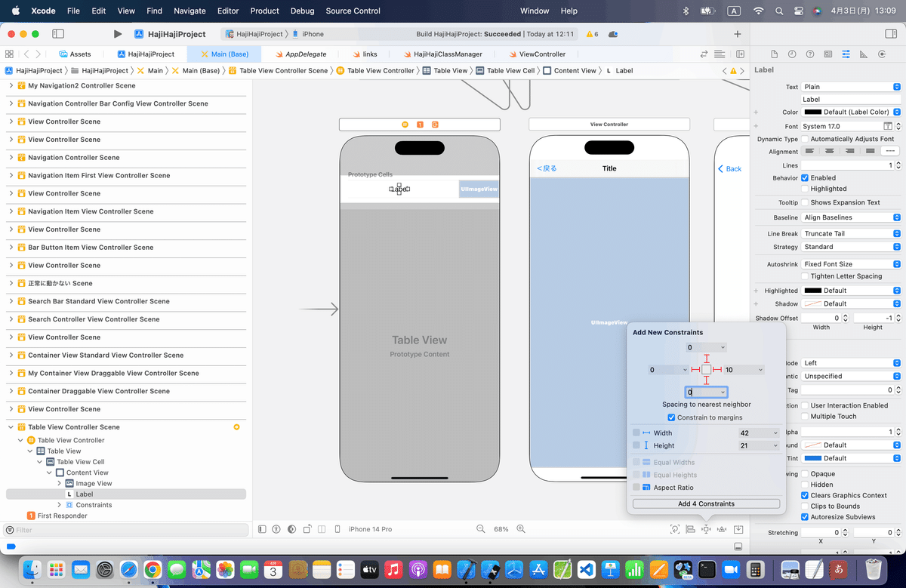Open the Align constraints menu
Viewport: 906px width, 588px height.
point(690,529)
